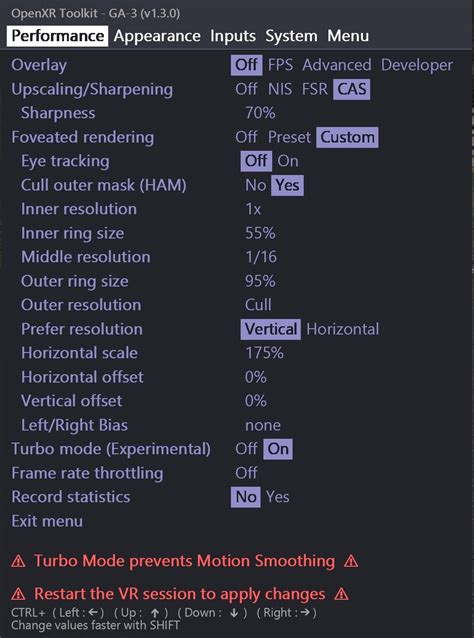This screenshot has width=474, height=638.
Task: Choose the Developer overlay option
Action: (x=417, y=65)
